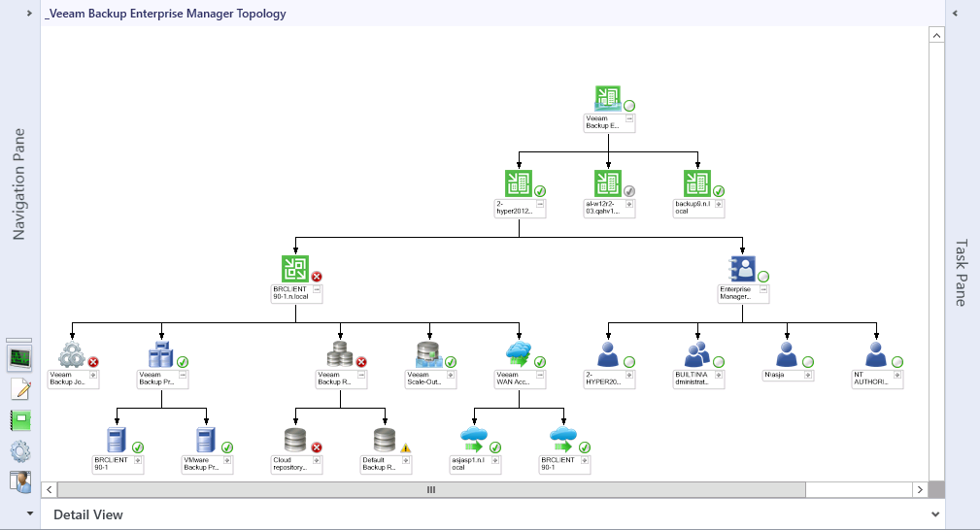Select the Veeam Backup R.. databases icon
This screenshot has width=980, height=530.
pyautogui.click(x=340, y=355)
